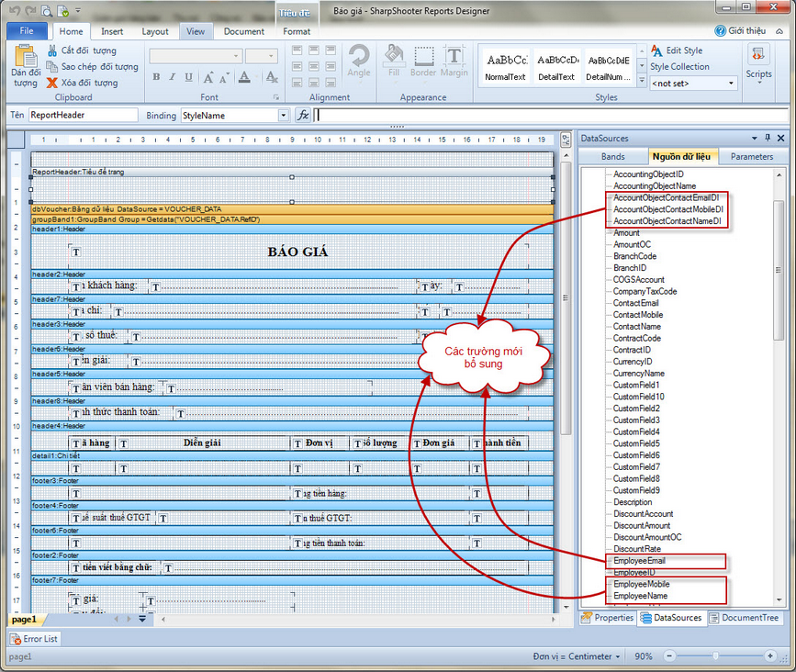796x672 pixels.
Task: Click Style Collection
Action: point(679,66)
